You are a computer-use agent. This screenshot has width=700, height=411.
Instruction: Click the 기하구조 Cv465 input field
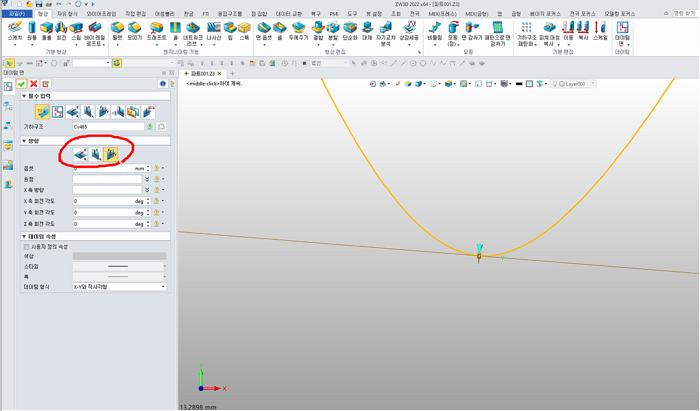[x=108, y=127]
